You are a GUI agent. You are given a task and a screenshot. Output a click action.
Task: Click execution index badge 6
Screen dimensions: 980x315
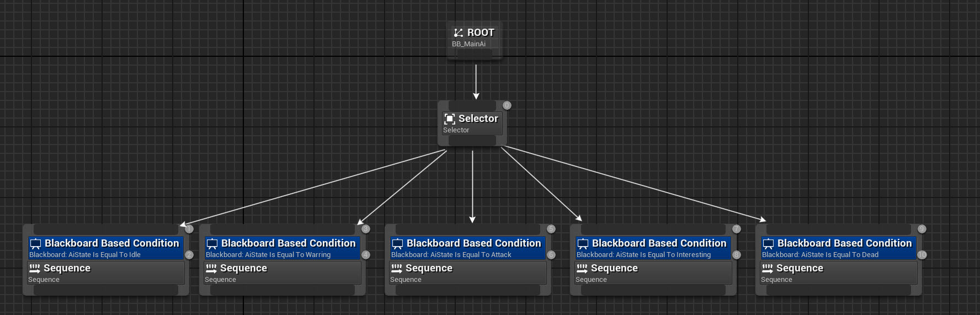tap(551, 255)
